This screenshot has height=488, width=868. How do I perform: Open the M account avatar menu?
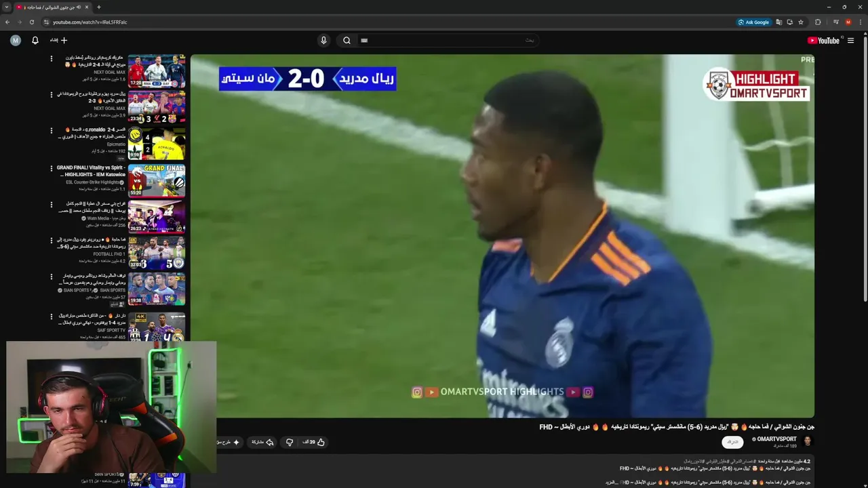pos(16,41)
